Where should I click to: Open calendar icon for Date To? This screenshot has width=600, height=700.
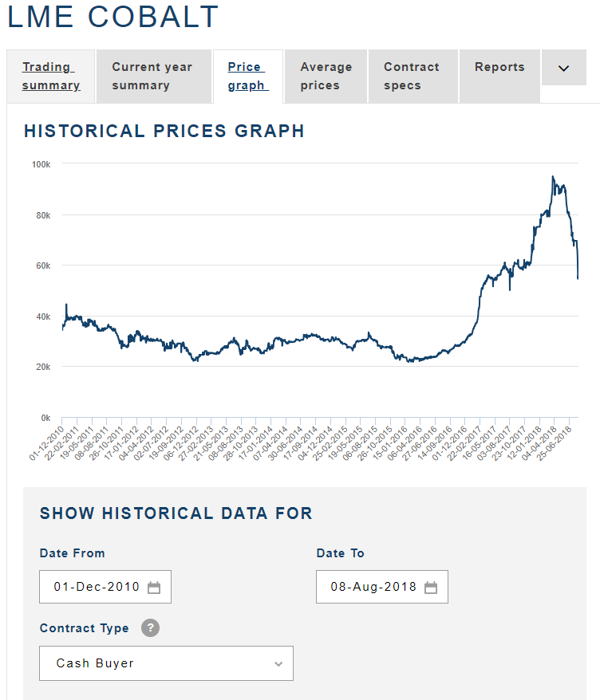tap(431, 588)
